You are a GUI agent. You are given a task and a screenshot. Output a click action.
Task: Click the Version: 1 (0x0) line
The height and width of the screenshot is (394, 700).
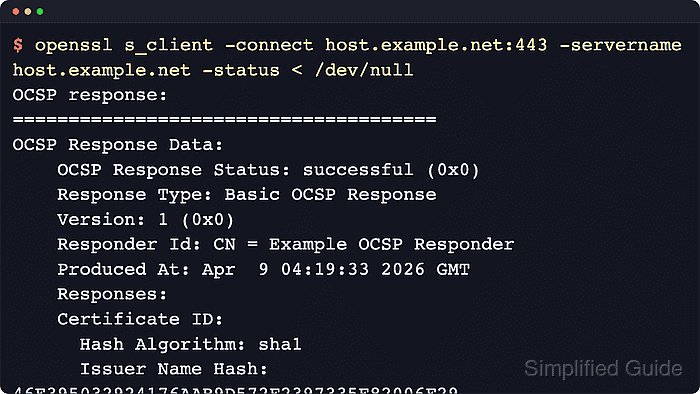coord(146,220)
